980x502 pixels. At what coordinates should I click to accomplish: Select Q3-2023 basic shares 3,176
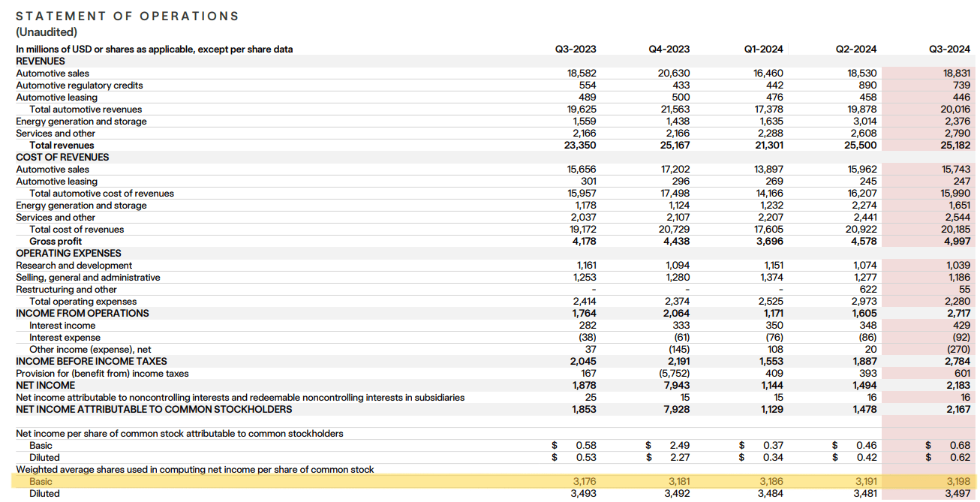[585, 482]
